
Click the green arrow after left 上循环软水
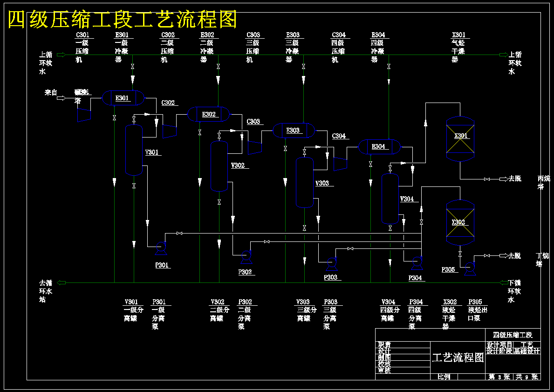click(61, 55)
